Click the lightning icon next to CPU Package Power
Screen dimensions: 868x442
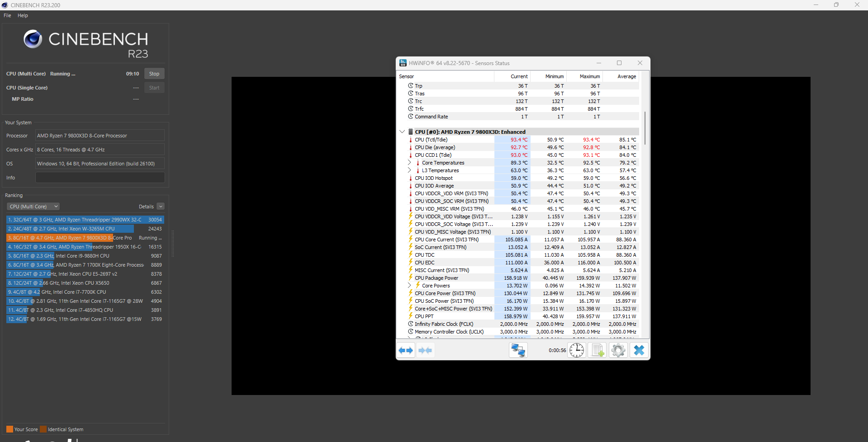pos(411,277)
